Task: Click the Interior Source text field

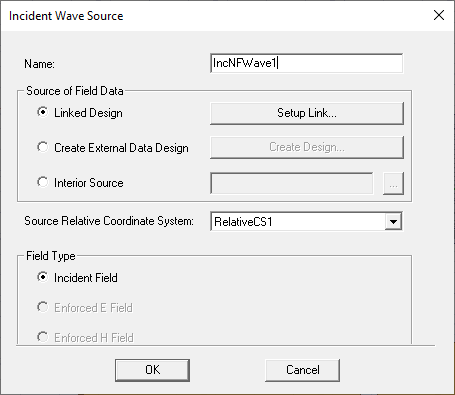Action: [x=292, y=183]
